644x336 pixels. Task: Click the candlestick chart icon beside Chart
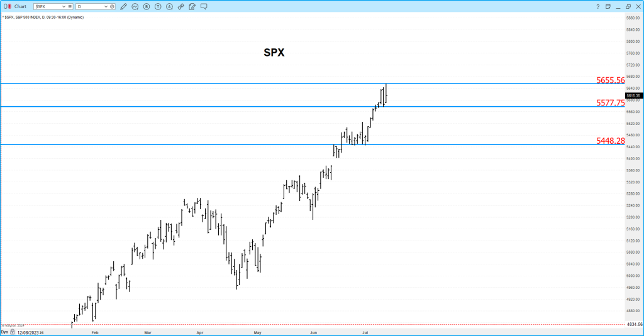8,6
